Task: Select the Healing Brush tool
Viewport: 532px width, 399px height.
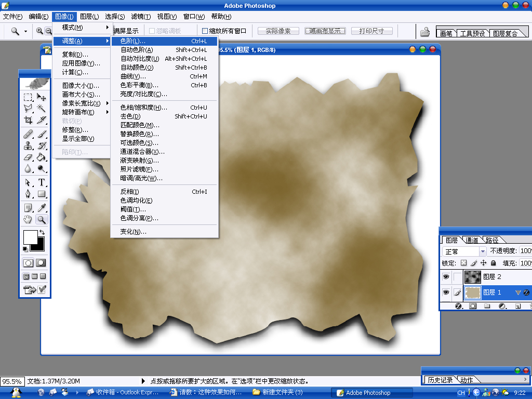Action: 28,134
